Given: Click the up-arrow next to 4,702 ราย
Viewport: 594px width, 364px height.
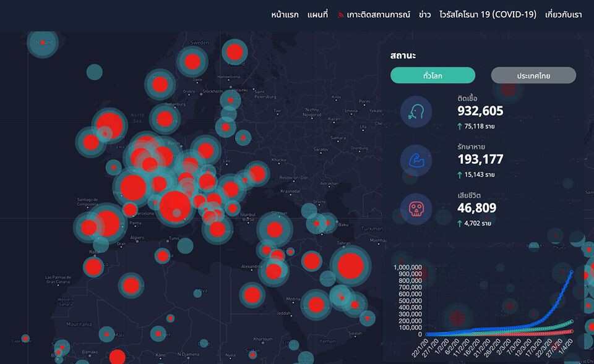Looking at the screenshot, I should tap(460, 224).
